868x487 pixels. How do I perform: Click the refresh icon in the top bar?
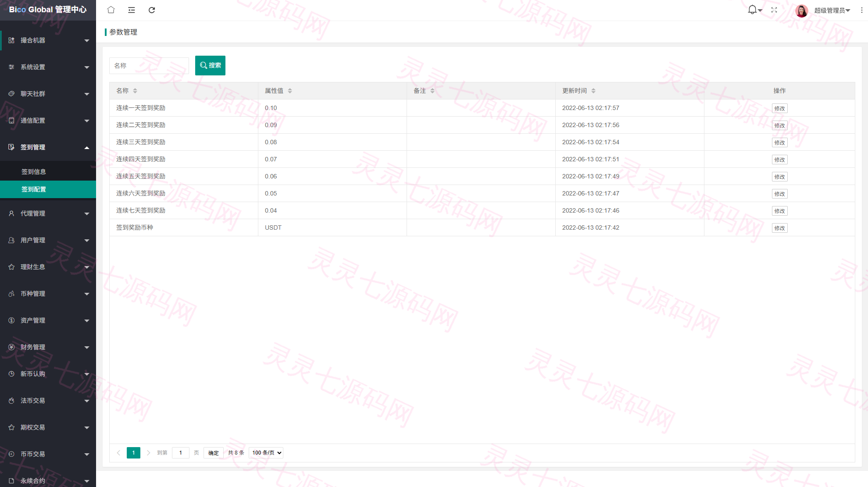pos(152,10)
